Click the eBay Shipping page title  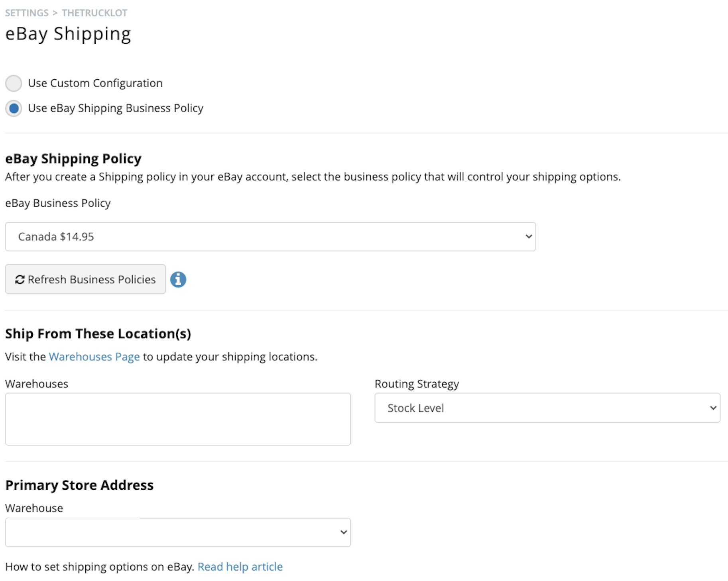coord(68,34)
